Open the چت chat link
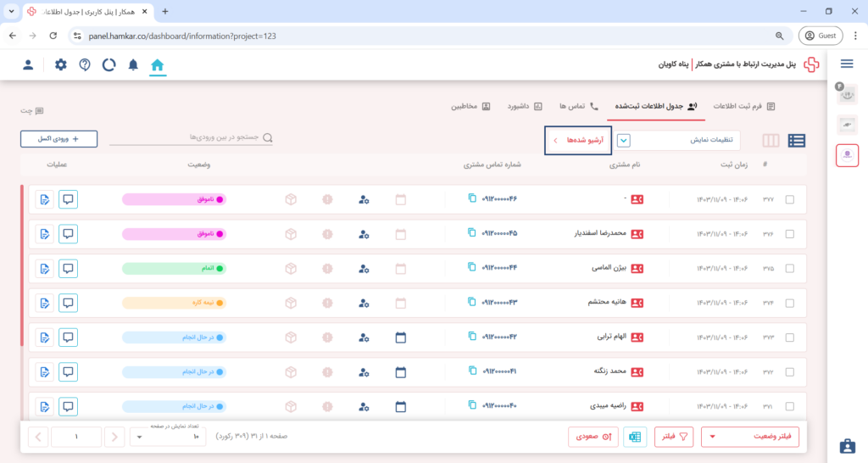This screenshot has width=868, height=463. tap(32, 111)
